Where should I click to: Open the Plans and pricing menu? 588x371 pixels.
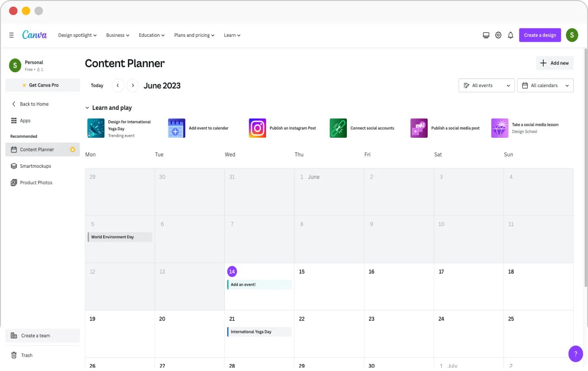(194, 35)
